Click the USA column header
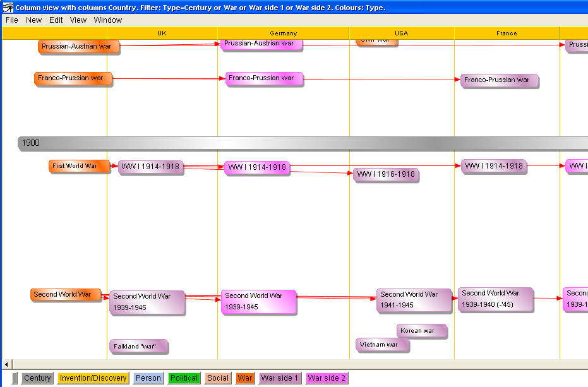The width and height of the screenshot is (588, 387). click(x=401, y=33)
